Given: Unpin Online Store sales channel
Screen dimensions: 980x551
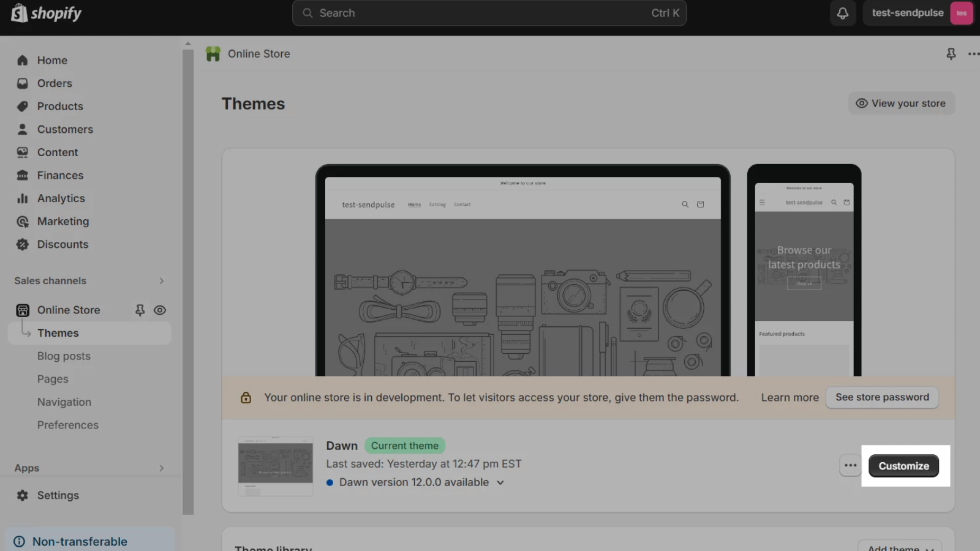Looking at the screenshot, I should click(140, 310).
